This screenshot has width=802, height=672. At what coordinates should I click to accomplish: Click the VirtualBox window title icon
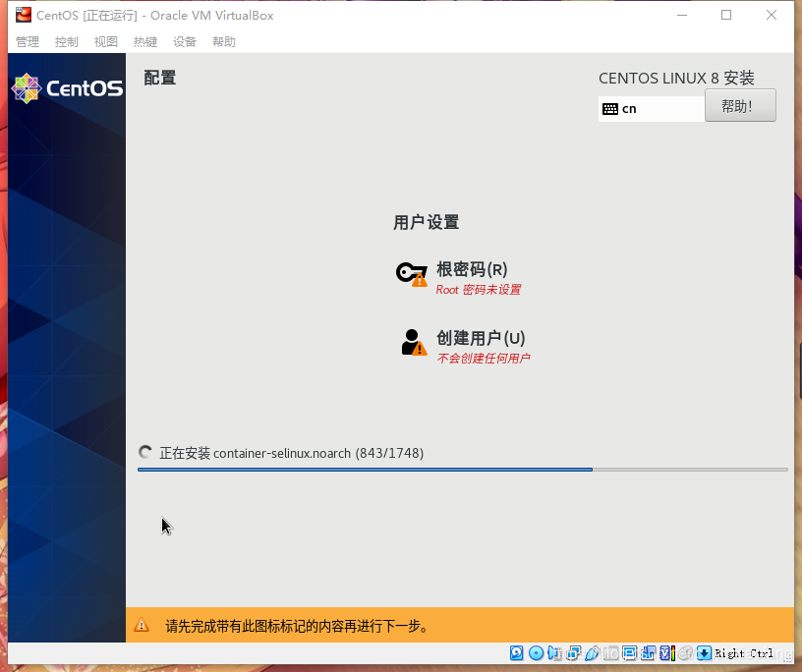coord(23,15)
